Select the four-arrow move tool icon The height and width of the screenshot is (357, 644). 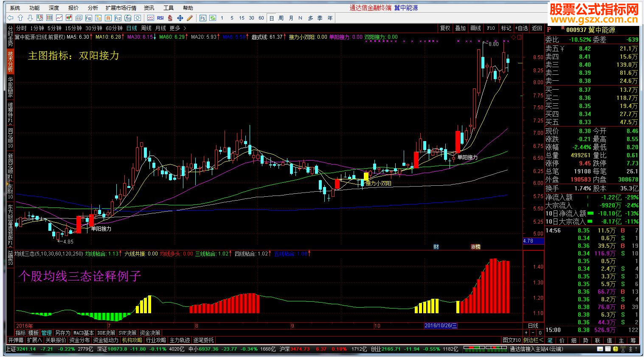(x=180, y=18)
